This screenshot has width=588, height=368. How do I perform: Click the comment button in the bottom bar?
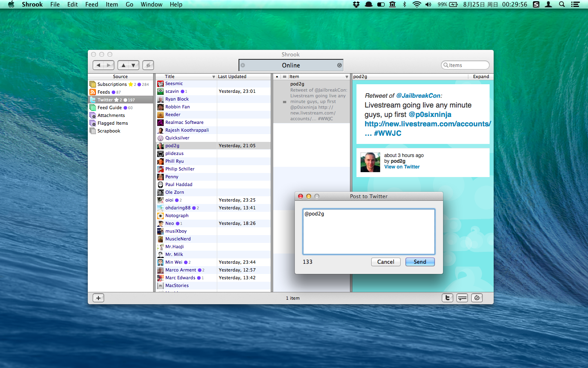tap(462, 298)
